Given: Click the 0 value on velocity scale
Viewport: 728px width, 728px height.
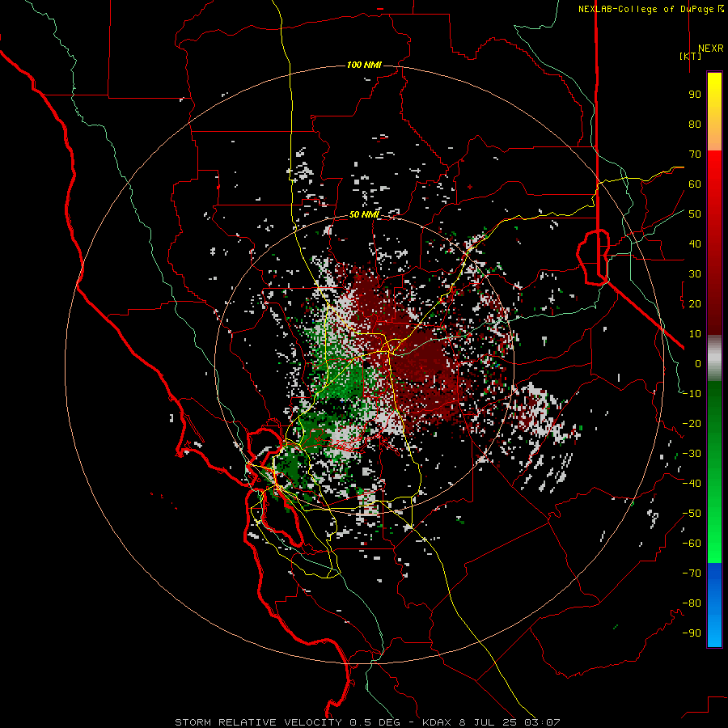Looking at the screenshot, I should click(698, 364).
